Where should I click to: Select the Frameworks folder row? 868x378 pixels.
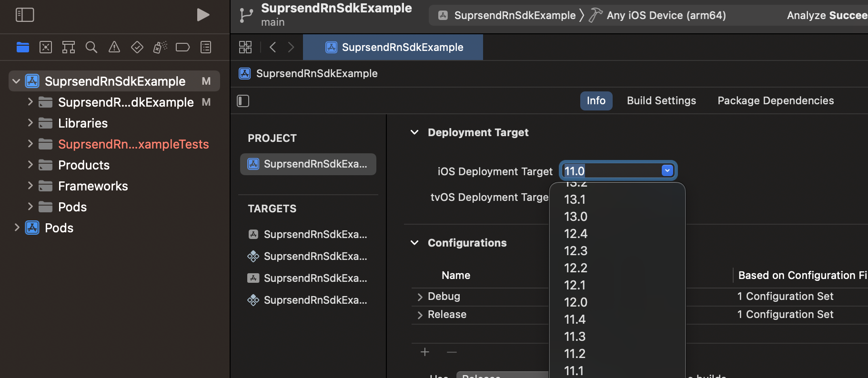[114, 186]
